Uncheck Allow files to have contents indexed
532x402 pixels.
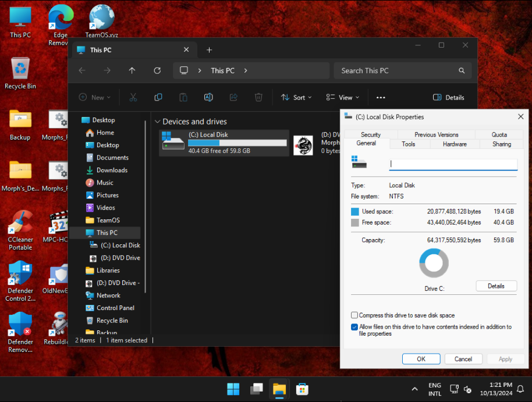pyautogui.click(x=354, y=327)
